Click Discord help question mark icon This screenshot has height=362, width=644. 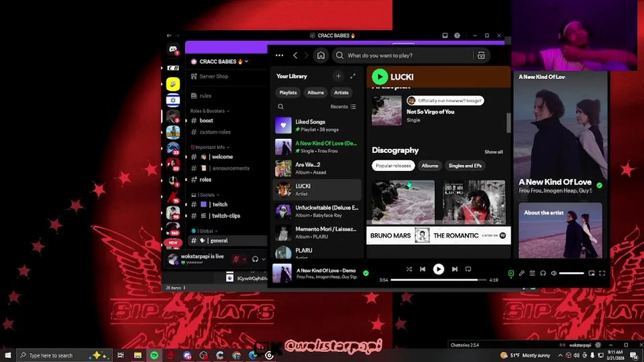pyautogui.click(x=457, y=36)
